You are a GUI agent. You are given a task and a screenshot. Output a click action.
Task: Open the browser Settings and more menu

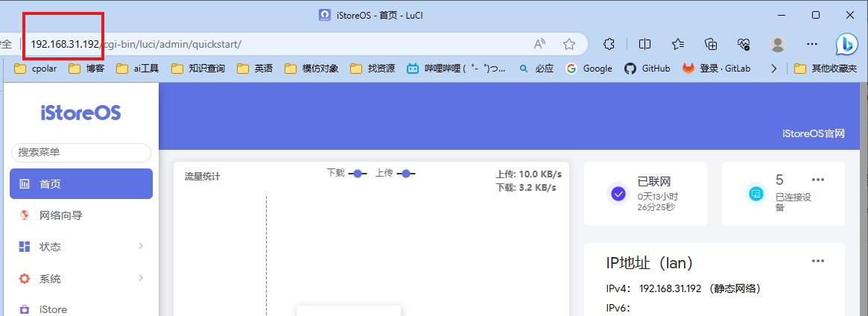click(812, 44)
